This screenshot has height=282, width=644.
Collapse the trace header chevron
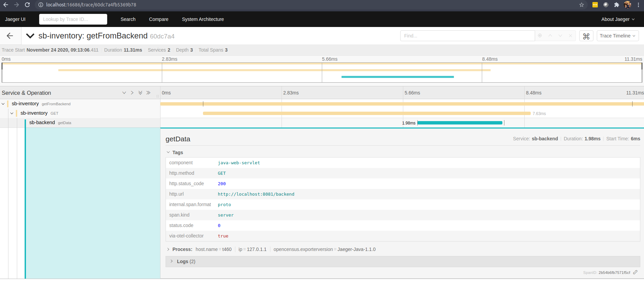coord(30,36)
